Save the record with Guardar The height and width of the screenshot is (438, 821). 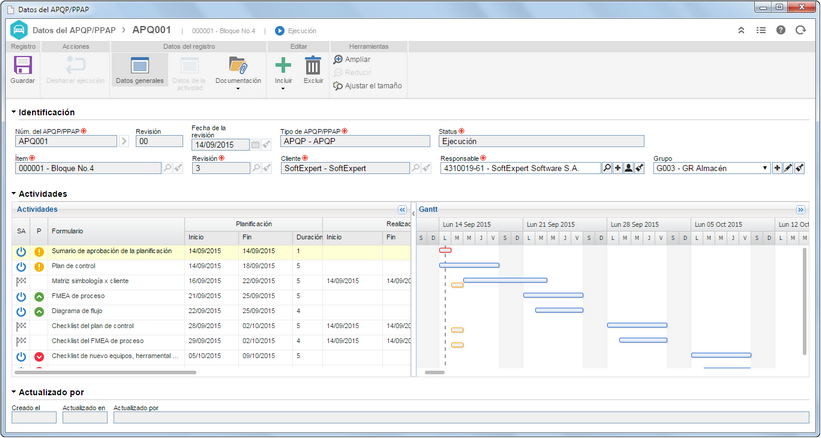coord(23,70)
